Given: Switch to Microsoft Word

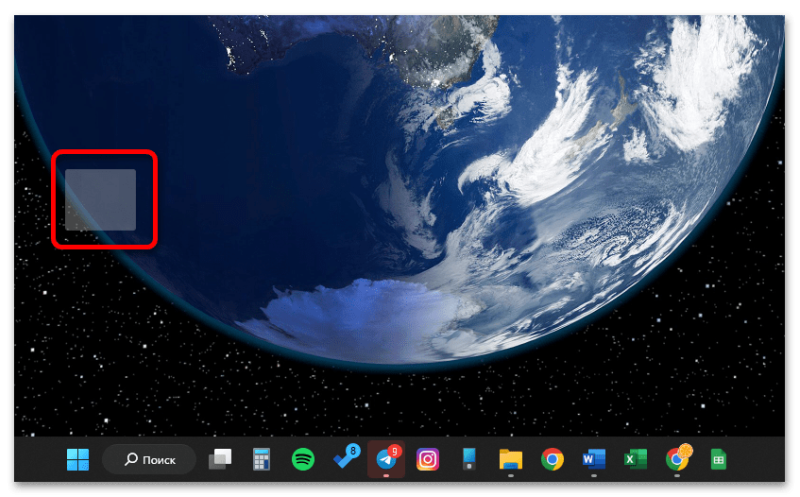Looking at the screenshot, I should (x=594, y=460).
